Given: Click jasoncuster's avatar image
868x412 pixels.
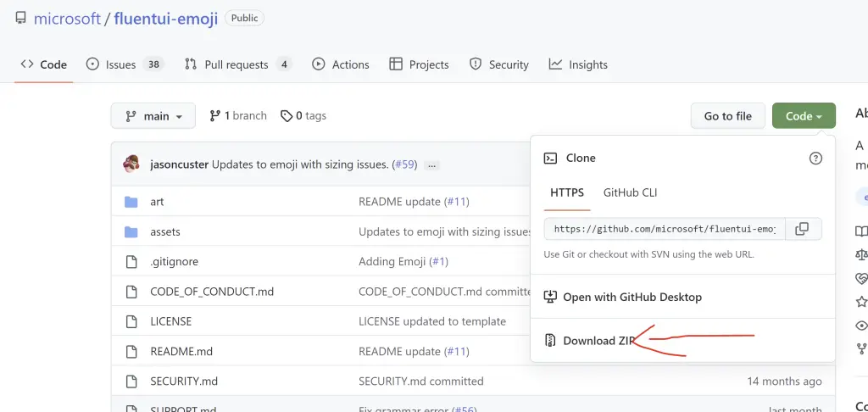Looking at the screenshot, I should (x=131, y=164).
